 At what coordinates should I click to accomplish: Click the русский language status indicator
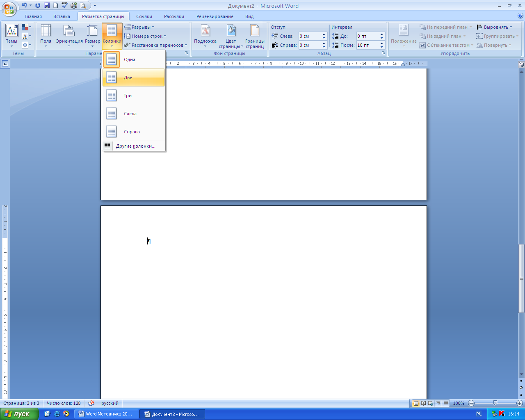(x=110, y=403)
